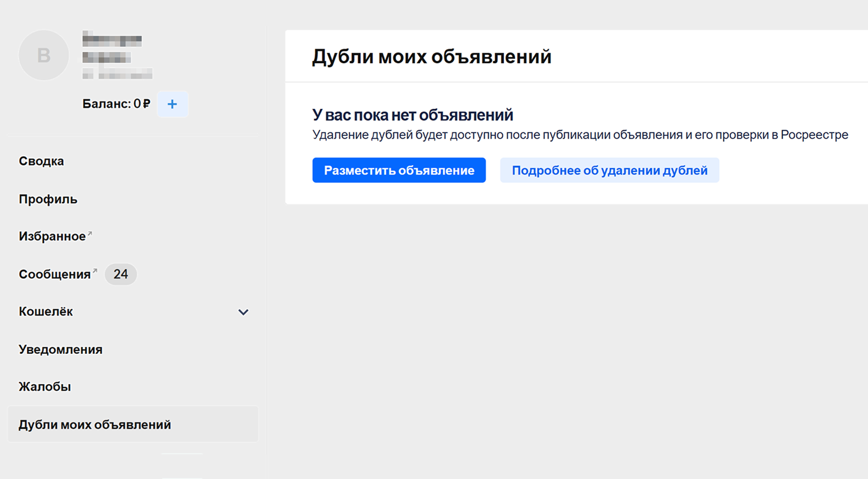Viewport: 868px width, 479px height.
Task: Click the main page heading Дубли моих объявлений
Action: pos(432,57)
